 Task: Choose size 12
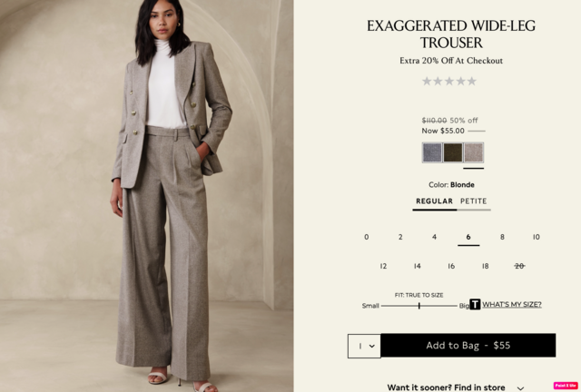pyautogui.click(x=383, y=266)
